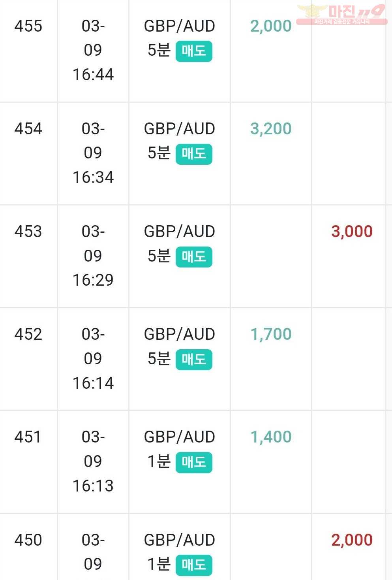Select the green 3,200 amount in row 454
The height and width of the screenshot is (580, 392).
tap(271, 129)
